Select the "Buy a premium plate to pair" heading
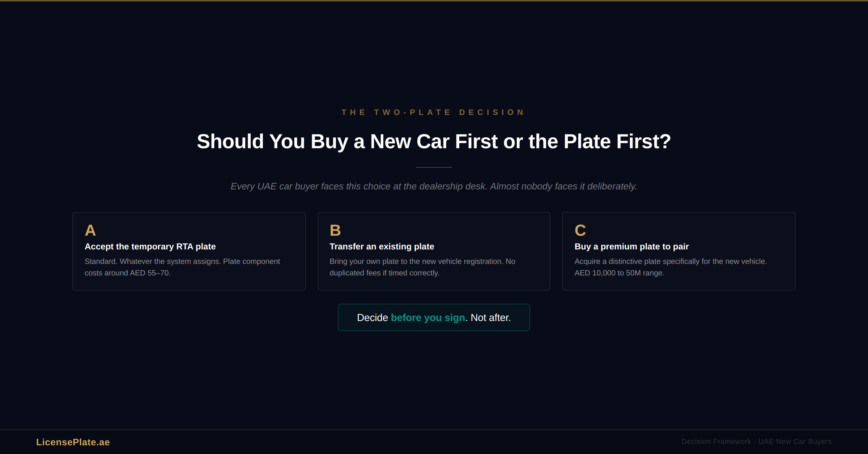868x454 pixels. [631, 247]
